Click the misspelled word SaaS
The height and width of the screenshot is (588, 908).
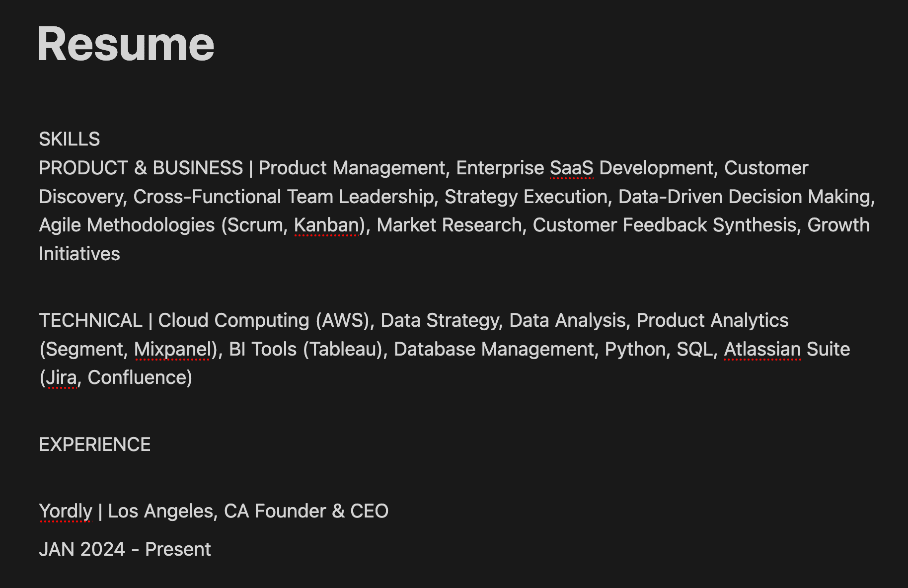click(x=572, y=168)
